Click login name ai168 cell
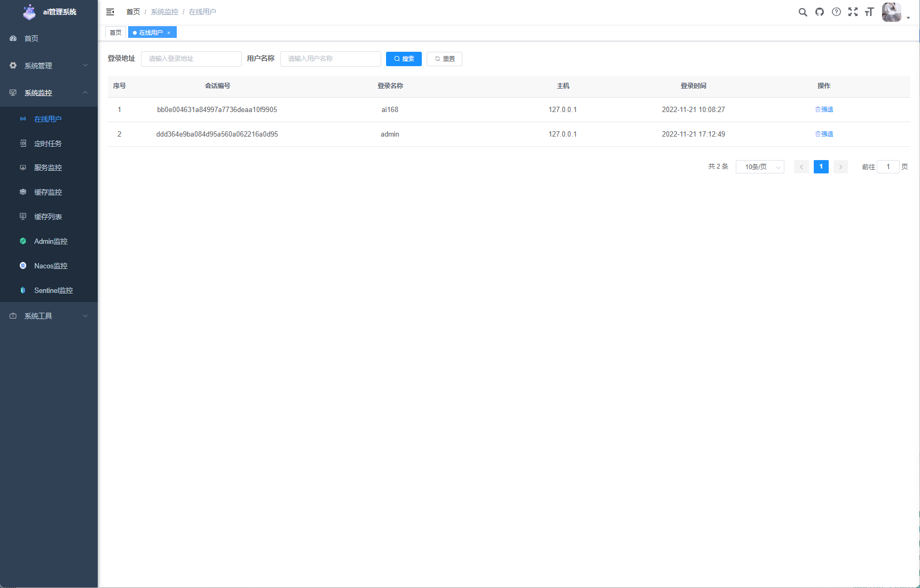The width and height of the screenshot is (920, 588). (390, 109)
